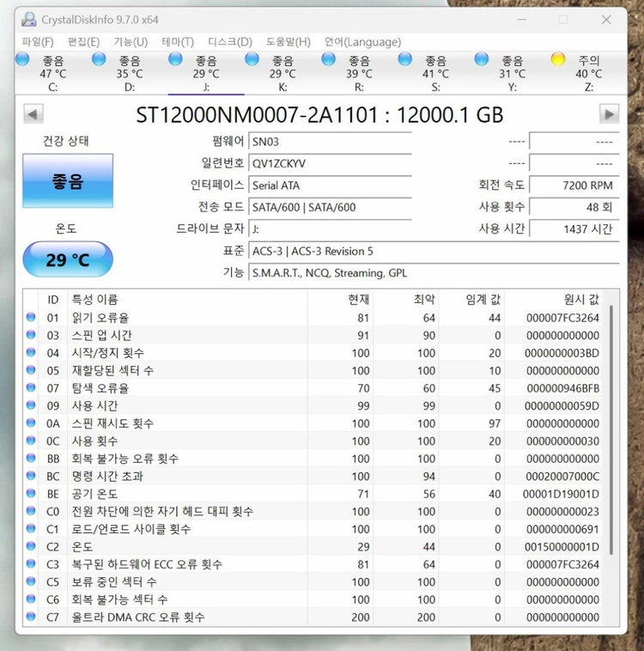
Task: Click the 29 °C temperature button
Action: (x=68, y=259)
